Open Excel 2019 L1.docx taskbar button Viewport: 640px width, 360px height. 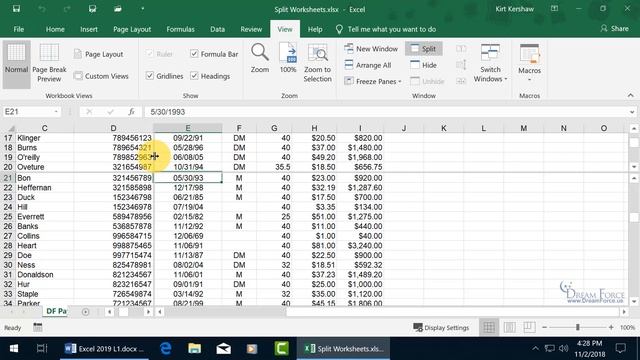[104, 349]
